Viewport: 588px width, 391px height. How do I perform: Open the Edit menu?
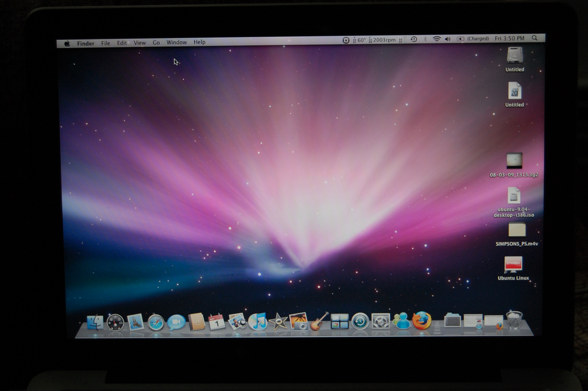coord(122,43)
